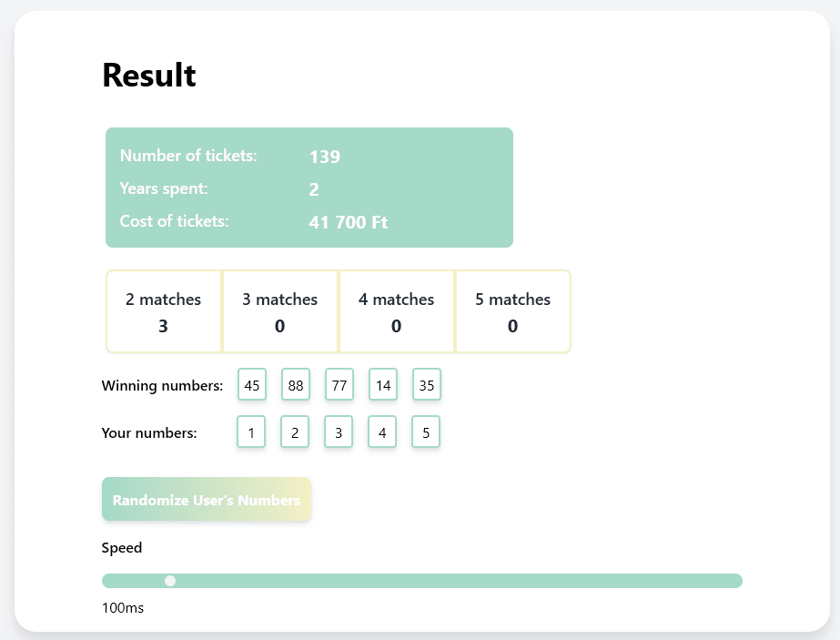Select winning number tile 14

click(383, 384)
